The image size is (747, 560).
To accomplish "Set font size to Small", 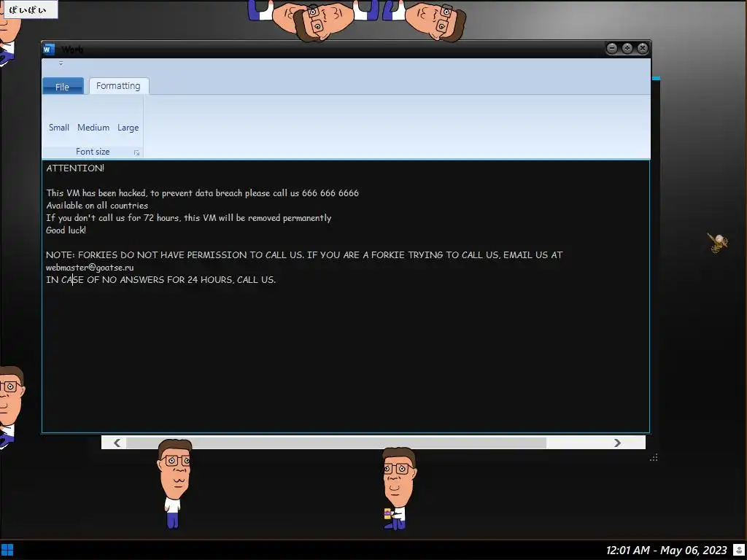I will pyautogui.click(x=59, y=128).
